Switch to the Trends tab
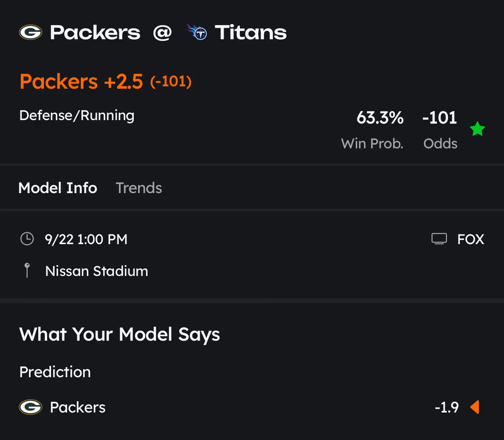504x440 pixels. pos(139,188)
